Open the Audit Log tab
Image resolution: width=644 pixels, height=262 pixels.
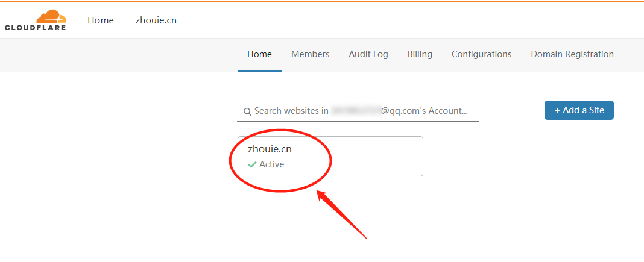(x=368, y=54)
